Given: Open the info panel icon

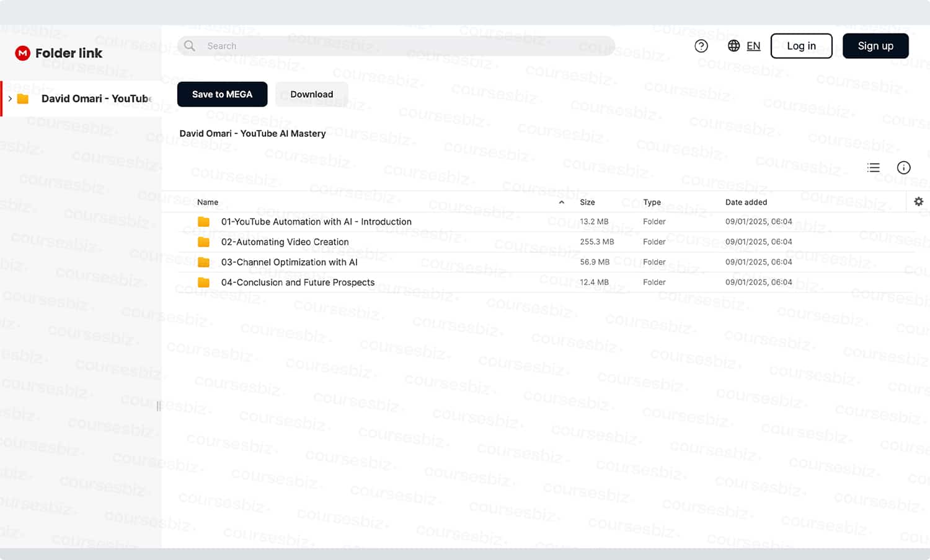Looking at the screenshot, I should coord(904,167).
